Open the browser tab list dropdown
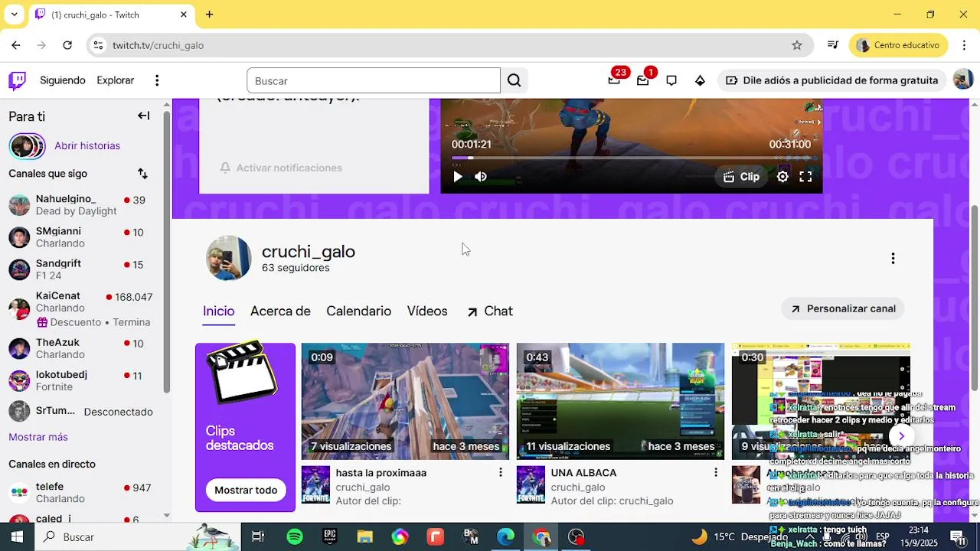Screen dimensions: 980x551 pos(14,15)
